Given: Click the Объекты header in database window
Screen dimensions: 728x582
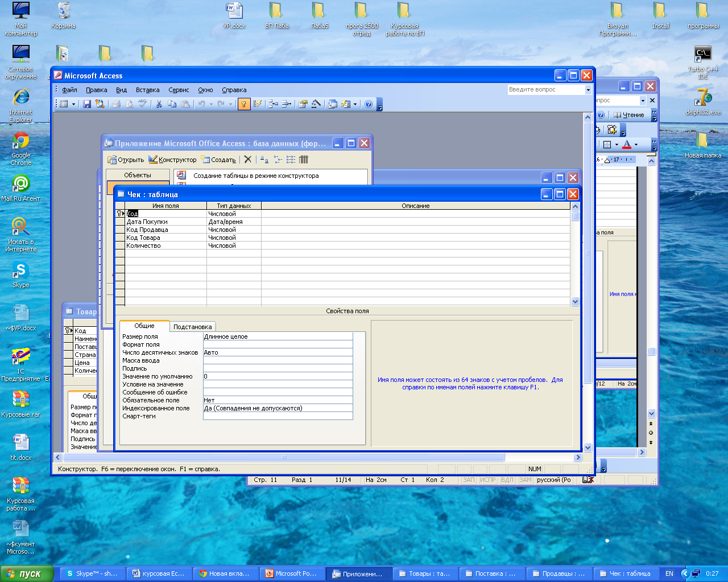Looking at the screenshot, I should pyautogui.click(x=138, y=175).
